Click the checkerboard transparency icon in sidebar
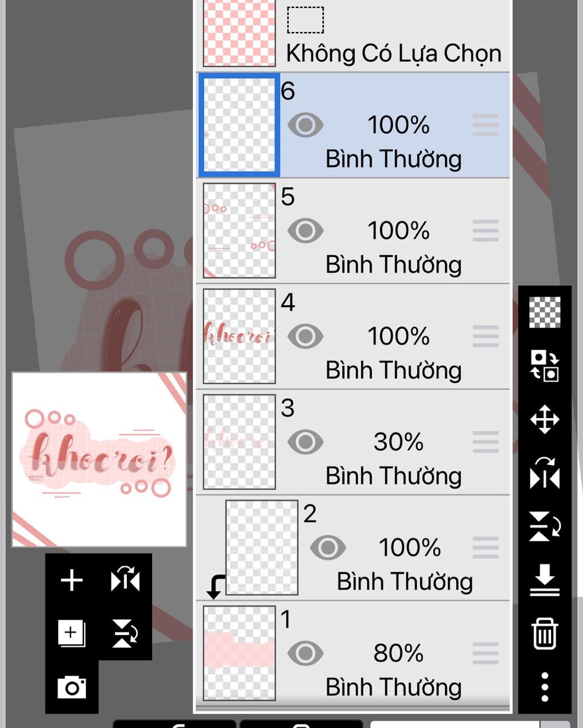The image size is (583, 728). [x=545, y=312]
